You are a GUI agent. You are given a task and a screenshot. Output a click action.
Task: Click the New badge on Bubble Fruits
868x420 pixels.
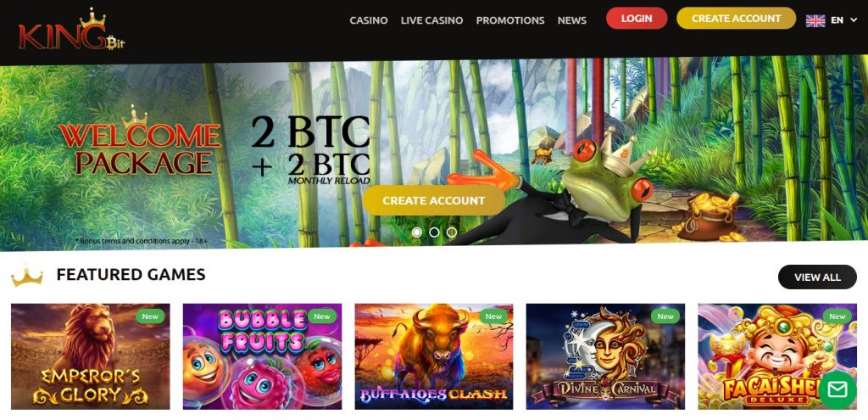click(321, 316)
